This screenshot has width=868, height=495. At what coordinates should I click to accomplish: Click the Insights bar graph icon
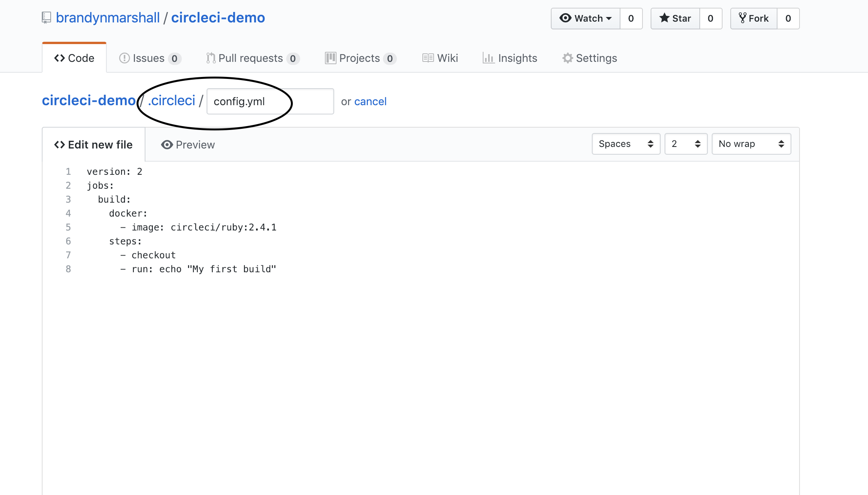pyautogui.click(x=489, y=58)
